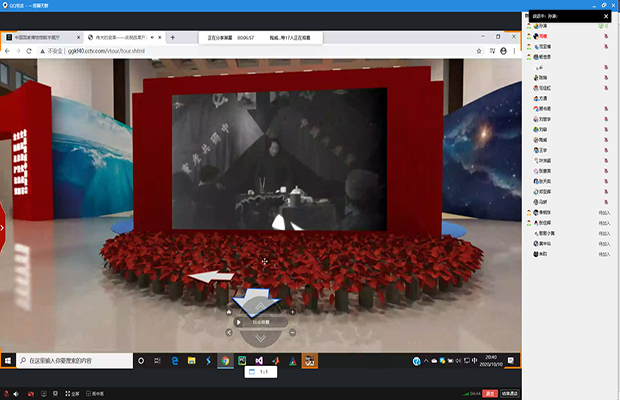Toggle the speaker icon in bottom bar
The height and width of the screenshot is (400, 620).
tap(17, 394)
